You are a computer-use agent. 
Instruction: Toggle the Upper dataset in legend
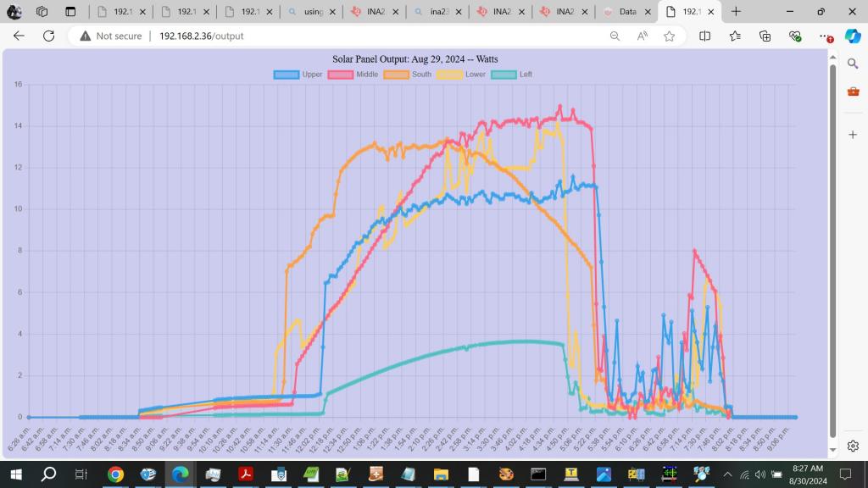[x=287, y=75]
